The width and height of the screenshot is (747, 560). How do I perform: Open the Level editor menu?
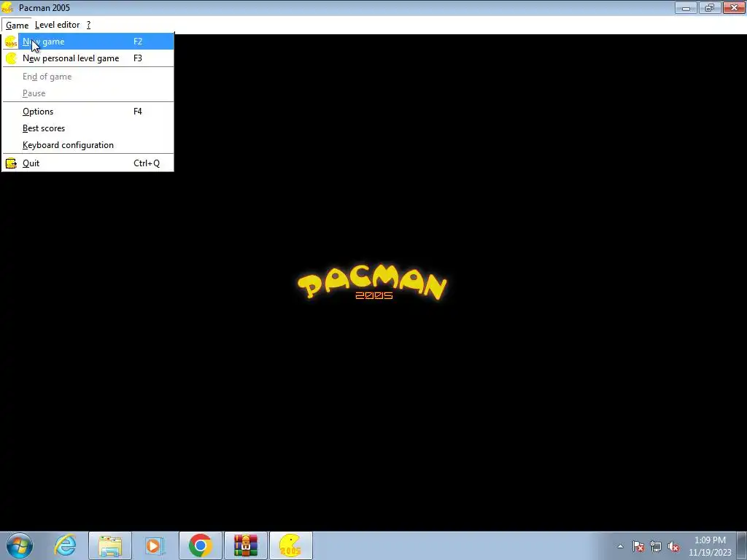coord(57,25)
